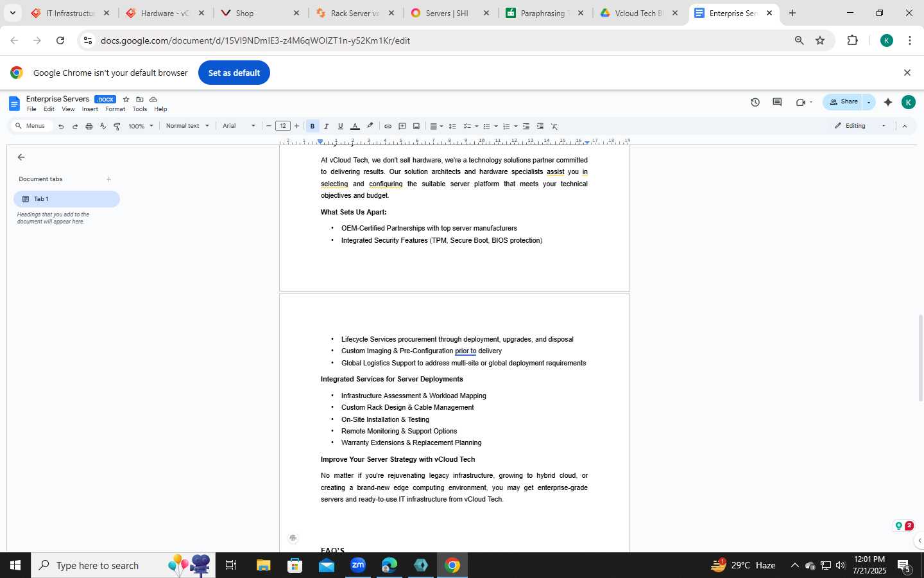Set Chrome as default browser

(234, 73)
